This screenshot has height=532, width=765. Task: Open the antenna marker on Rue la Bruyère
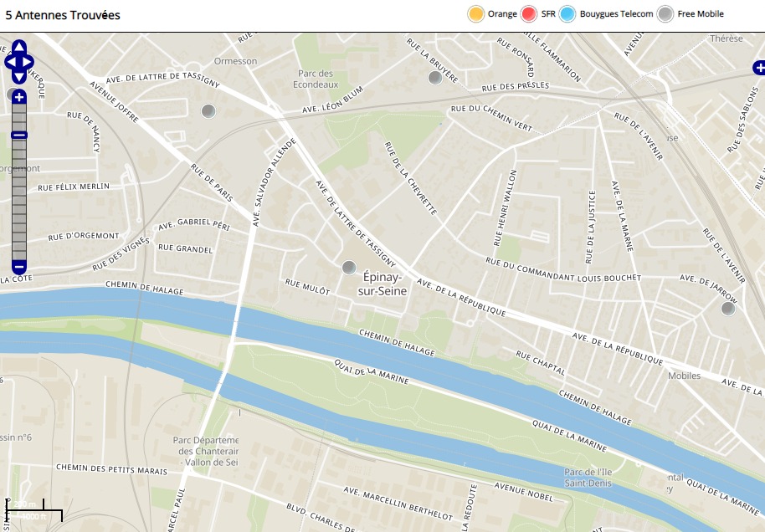pos(434,78)
